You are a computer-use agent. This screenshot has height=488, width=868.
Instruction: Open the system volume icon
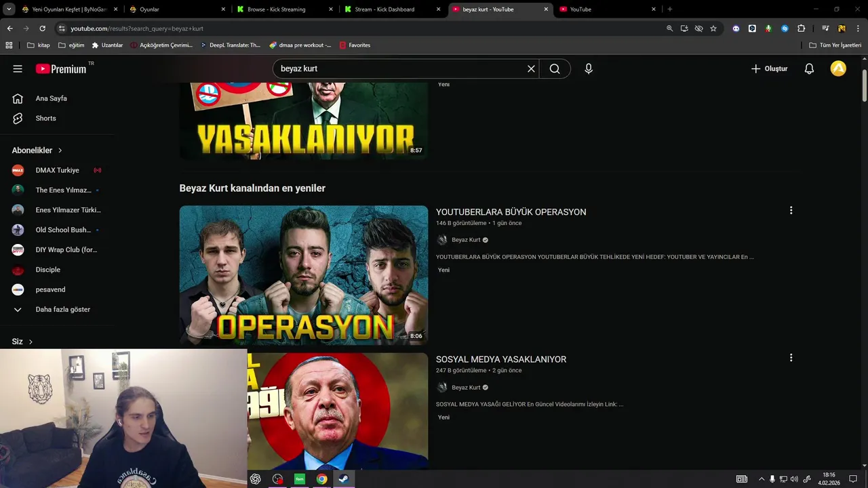[794, 479]
